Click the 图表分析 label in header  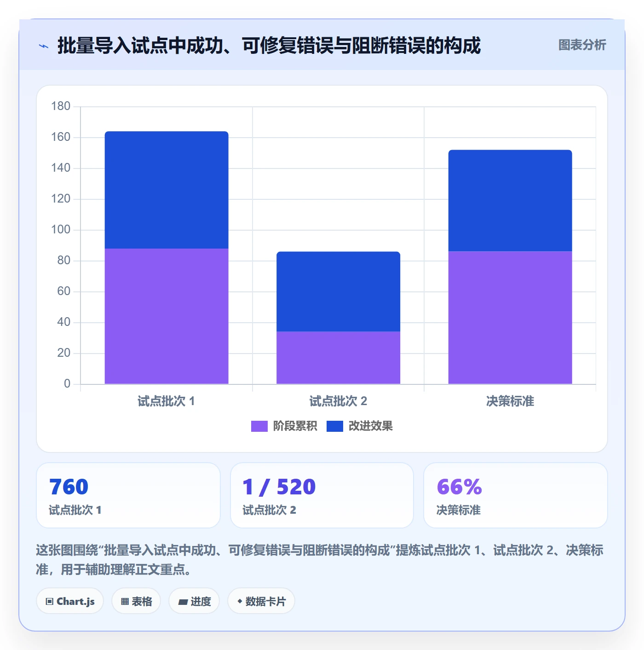coord(582,45)
